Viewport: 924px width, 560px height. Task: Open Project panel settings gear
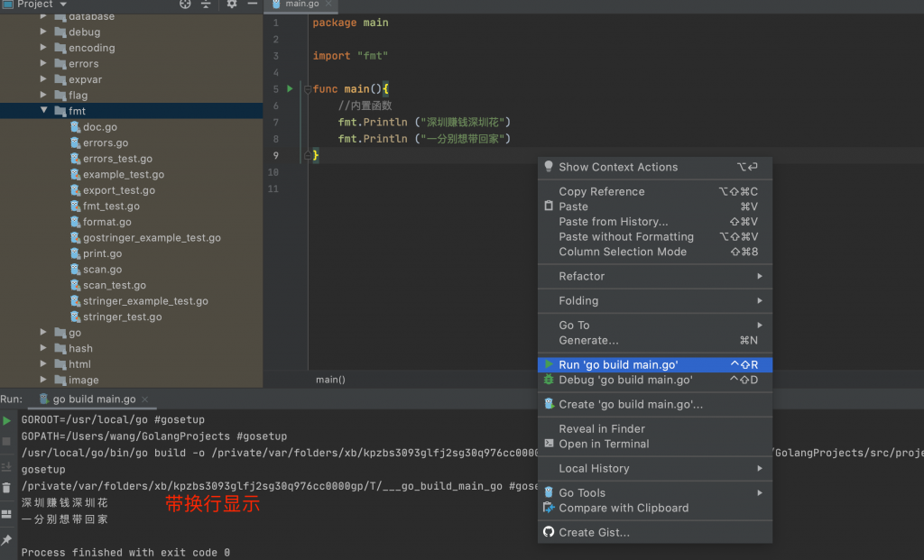tap(232, 5)
